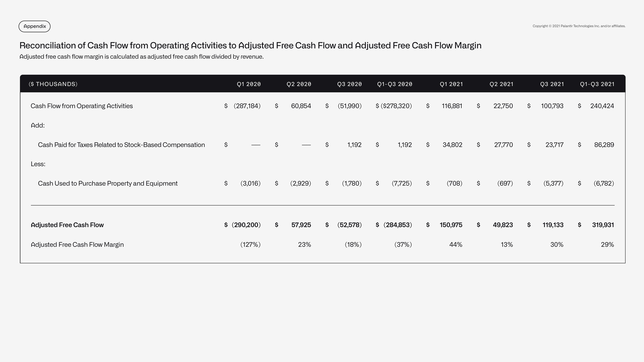Select Cash Paid for Taxes Related to Stock-Based Compensation label
This screenshot has width=644, height=362.
121,145
